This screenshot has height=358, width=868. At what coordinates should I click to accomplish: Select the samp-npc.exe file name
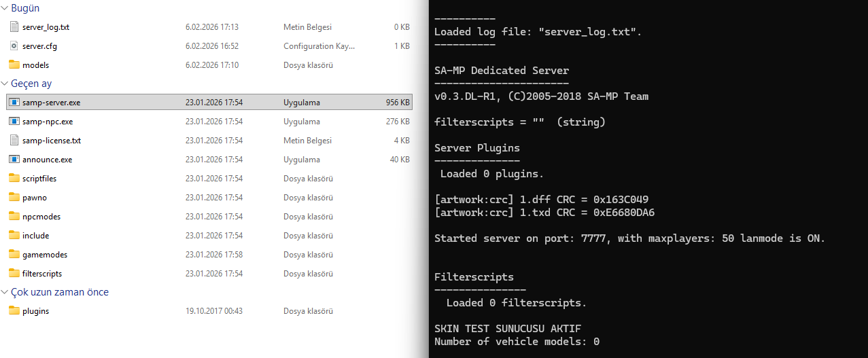(x=48, y=122)
